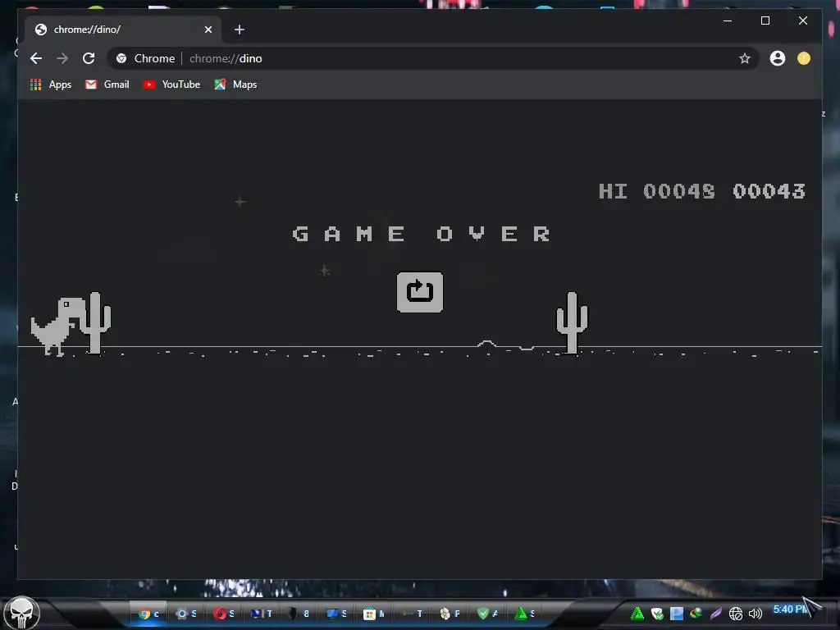840x630 pixels.
Task: Open the Microsoft Store taskbar item
Action: [x=374, y=614]
